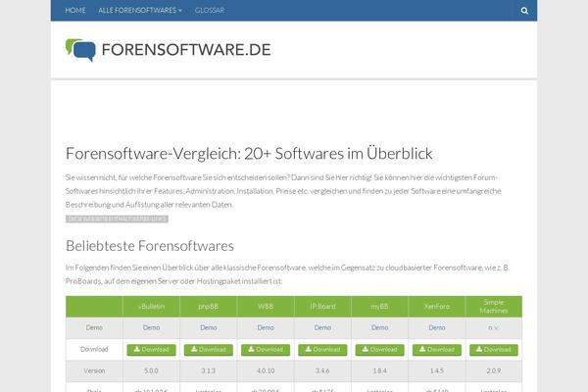Open the IP.Board demo link
588x392 pixels.
[322, 327]
